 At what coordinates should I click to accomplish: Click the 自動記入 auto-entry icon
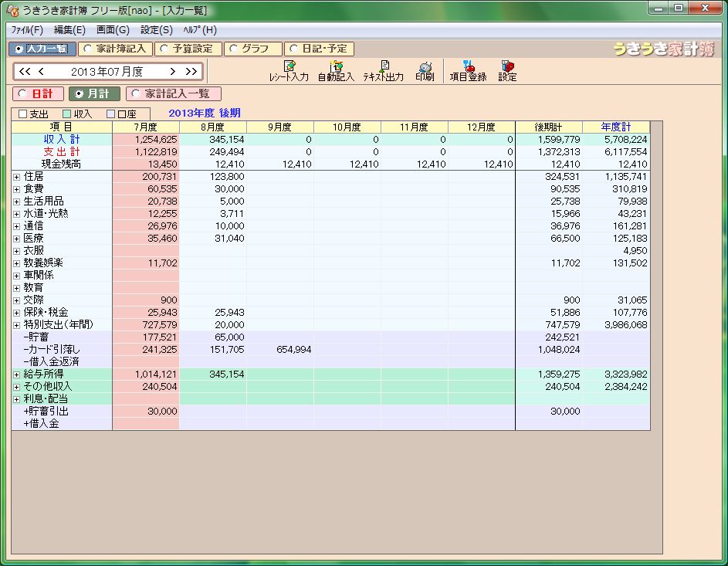pos(336,71)
